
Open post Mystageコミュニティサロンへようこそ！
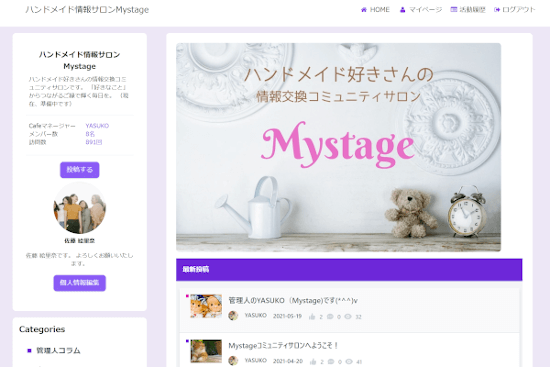pos(283,346)
